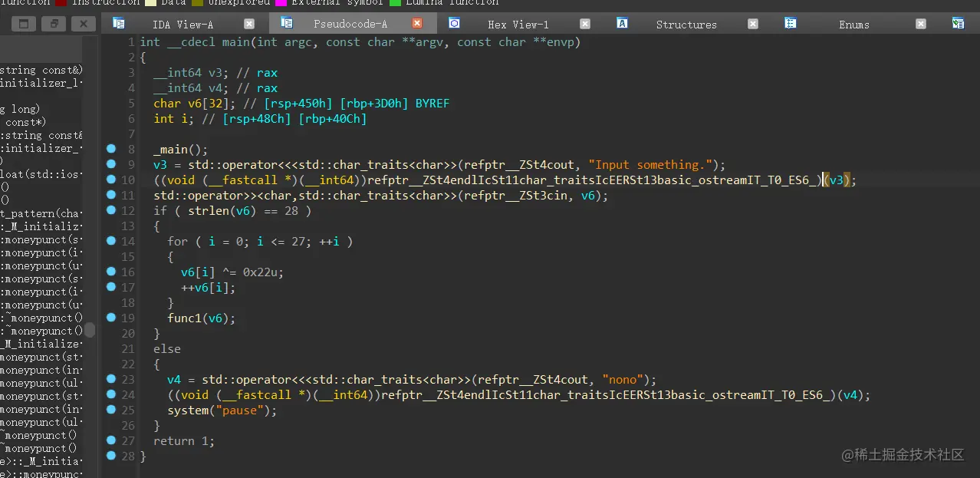The width and height of the screenshot is (980, 478).
Task: Click "return 1;" on line 27
Action: pos(184,440)
